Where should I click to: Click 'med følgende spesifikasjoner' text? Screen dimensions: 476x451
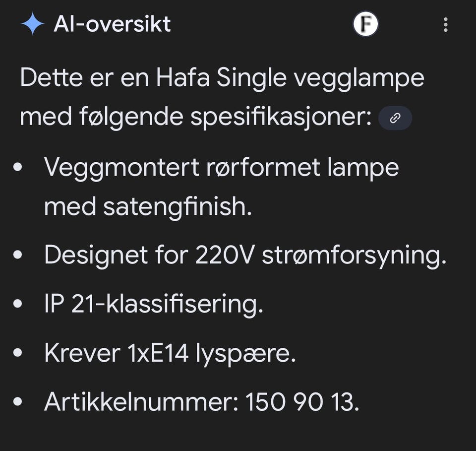[196, 118]
